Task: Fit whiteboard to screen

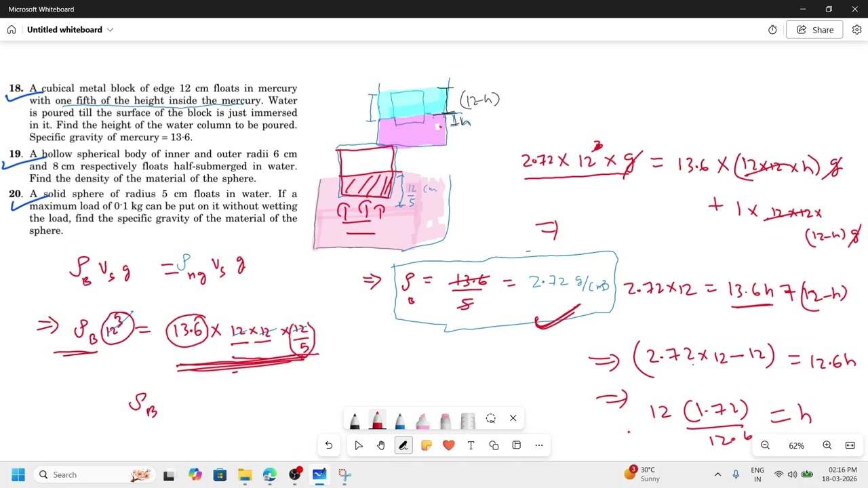Action: [x=850, y=445]
